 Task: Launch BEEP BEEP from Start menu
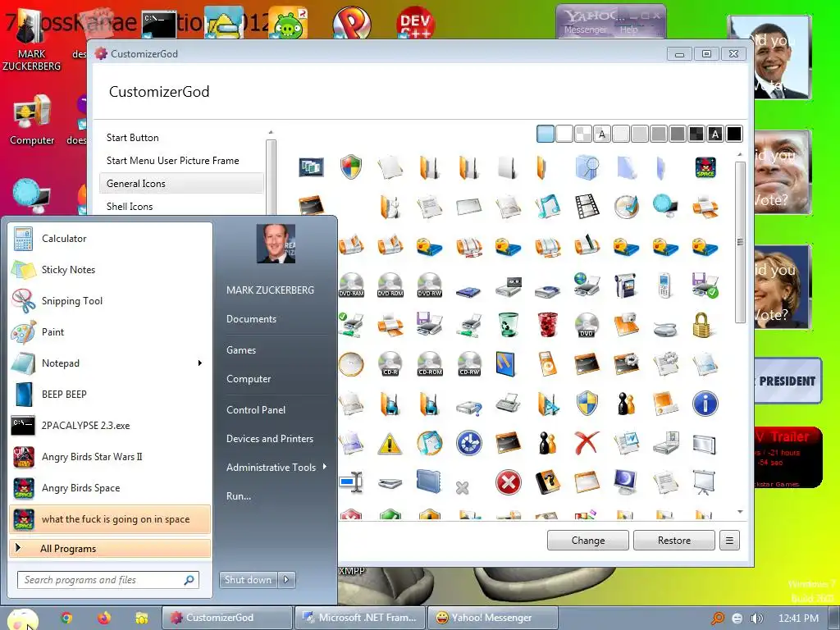pos(110,395)
